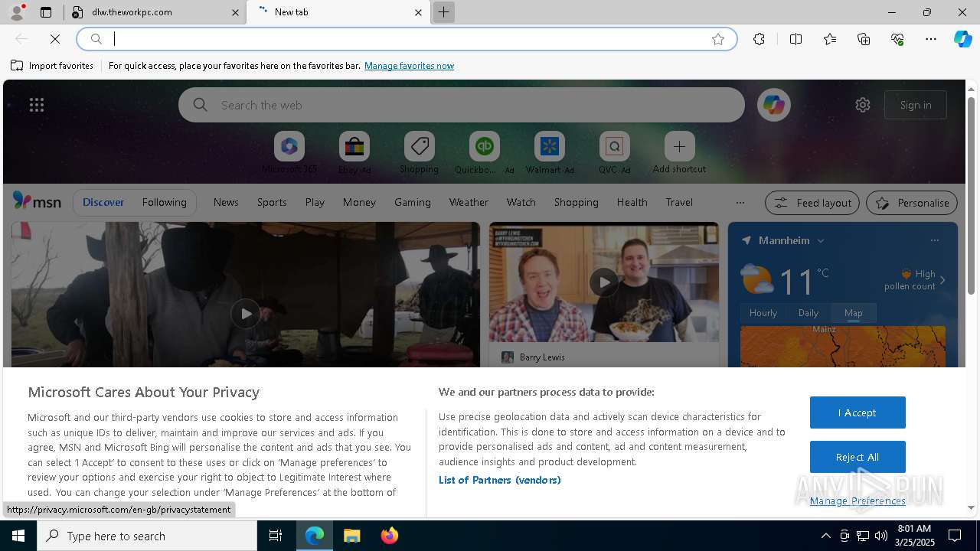Select the Following feed tab

coord(164,202)
